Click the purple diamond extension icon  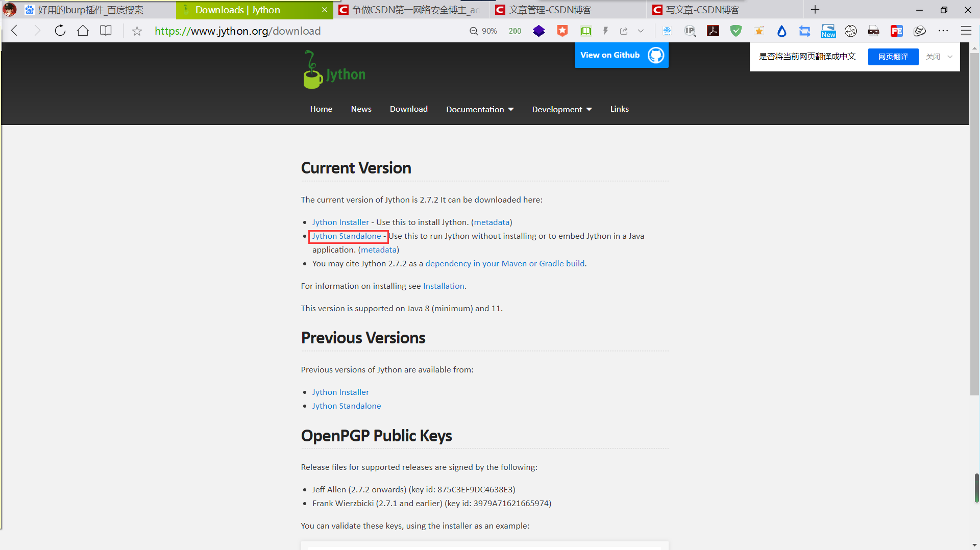[x=539, y=31]
